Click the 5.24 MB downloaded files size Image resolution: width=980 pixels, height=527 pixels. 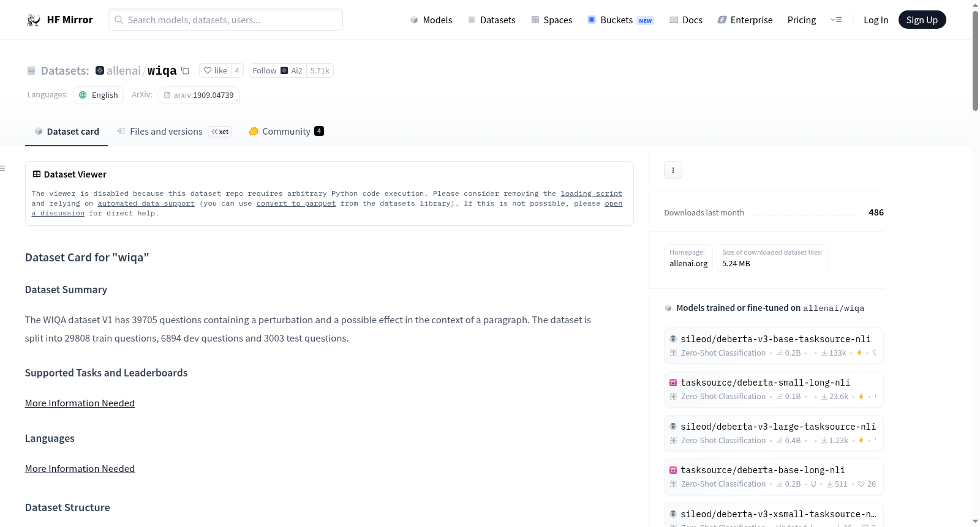click(x=736, y=263)
